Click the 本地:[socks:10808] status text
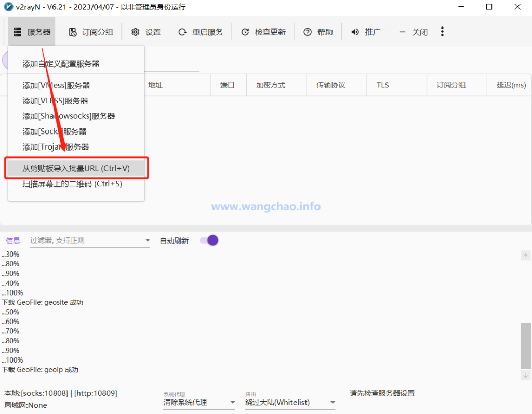 [x=61, y=393]
